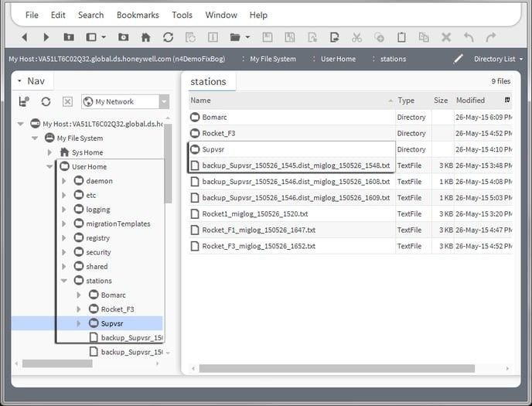Viewport: 532px width, 406px height.
Task: Click the Home toolbar icon
Action: point(145,37)
